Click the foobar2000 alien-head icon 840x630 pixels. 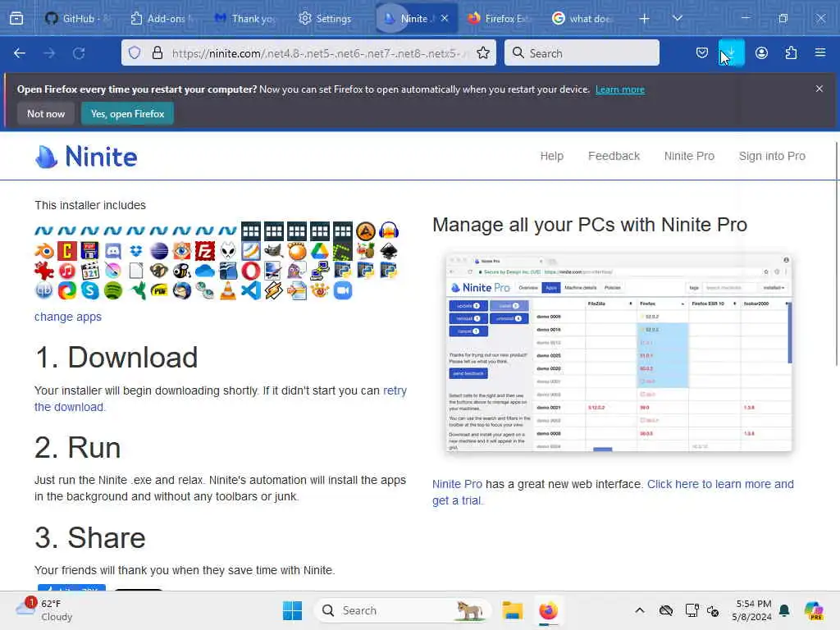coord(228,251)
